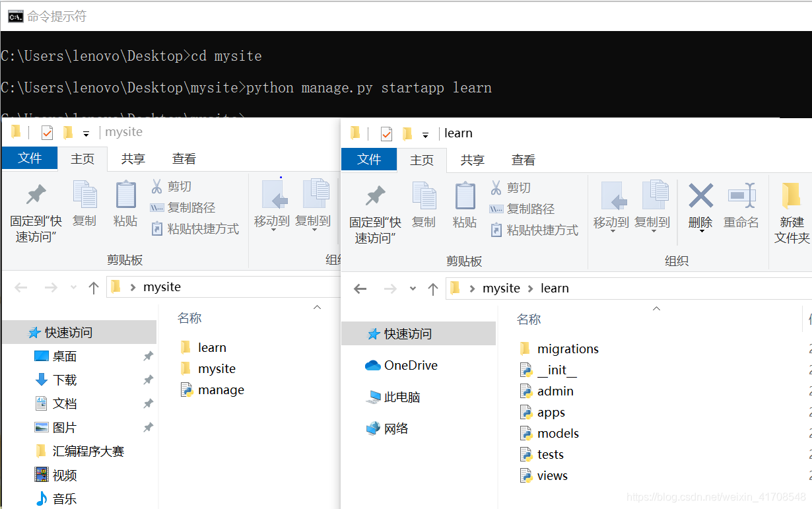Click Paste shortcut (粘贴快捷方式) in learn window
The height and width of the screenshot is (509, 812).
[534, 230]
